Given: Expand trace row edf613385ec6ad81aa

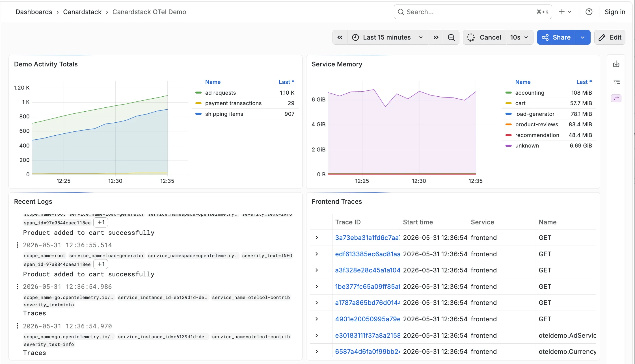Looking at the screenshot, I should click(317, 254).
